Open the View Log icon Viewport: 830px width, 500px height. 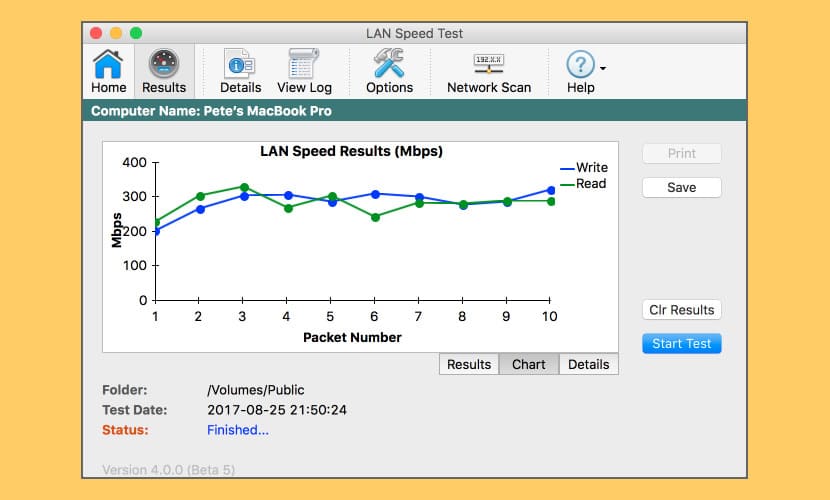(304, 65)
